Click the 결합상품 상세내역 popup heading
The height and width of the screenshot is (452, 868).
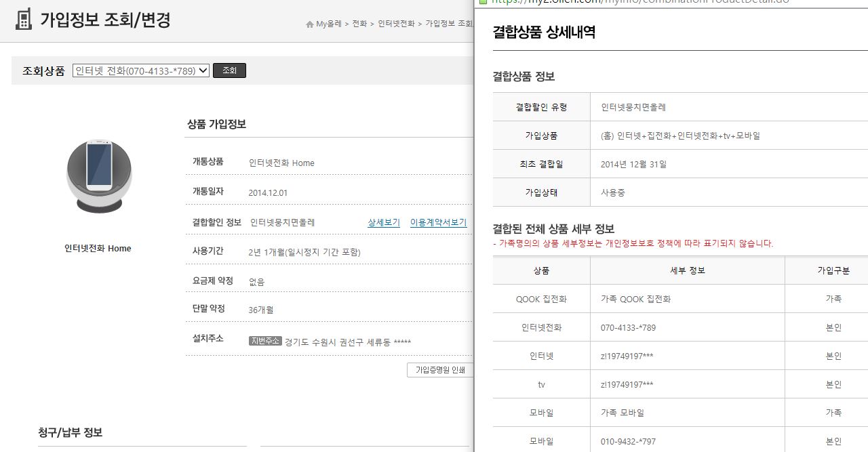pos(544,33)
